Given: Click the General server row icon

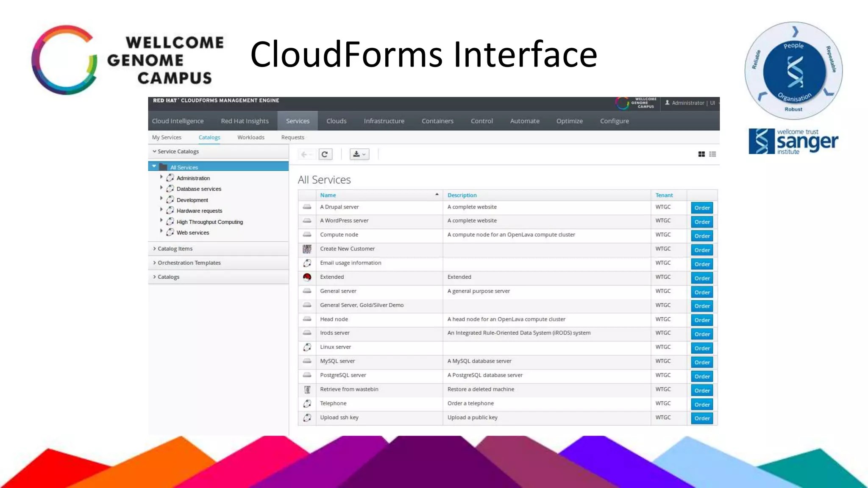Looking at the screenshot, I should click(307, 291).
